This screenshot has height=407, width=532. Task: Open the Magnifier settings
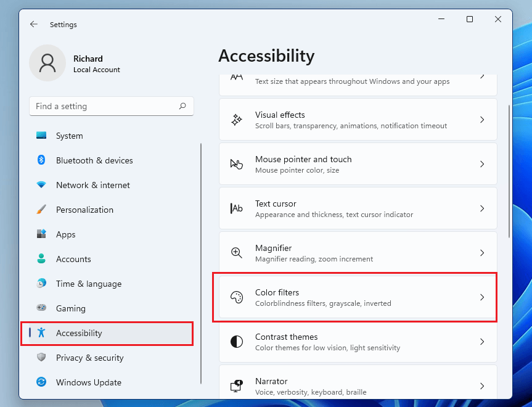tap(358, 253)
